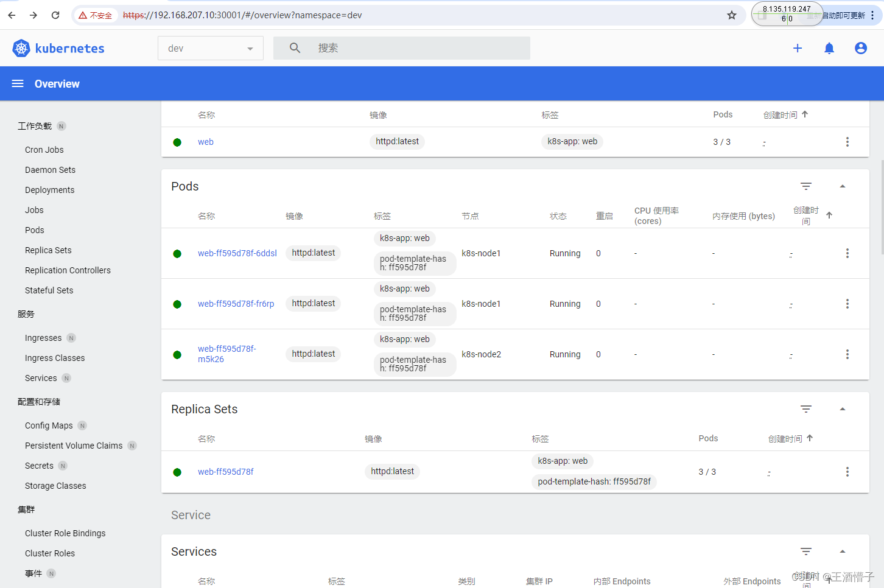This screenshot has width=884, height=588.
Task: Go back in browser history
Action: 12,15
